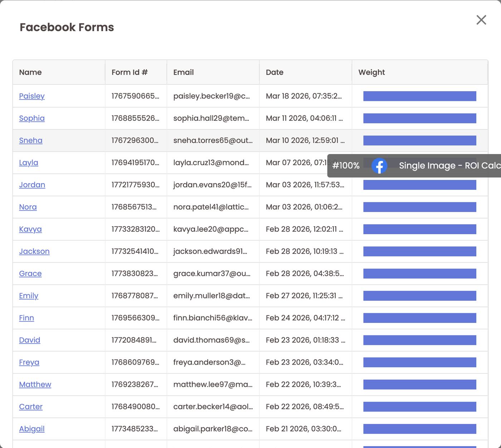This screenshot has width=501, height=448.
Task: Click date Mar 03 2026, 11:57:53
Action: 305,185
